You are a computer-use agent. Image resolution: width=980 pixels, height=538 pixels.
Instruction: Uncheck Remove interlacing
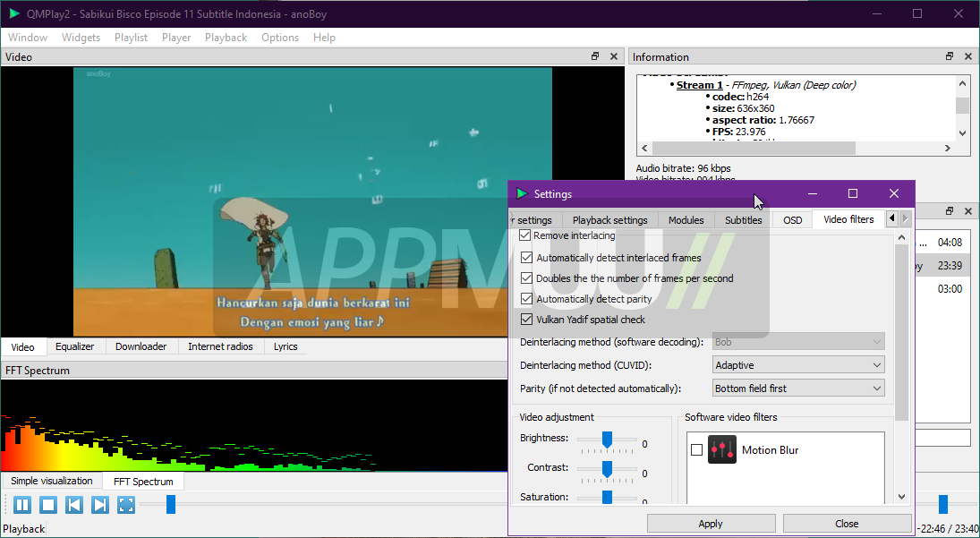point(525,235)
